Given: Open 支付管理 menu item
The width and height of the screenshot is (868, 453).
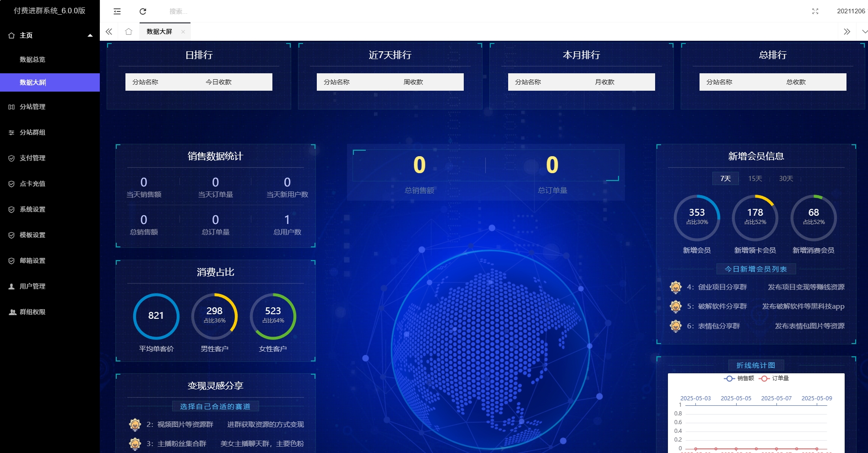Looking at the screenshot, I should coord(33,158).
